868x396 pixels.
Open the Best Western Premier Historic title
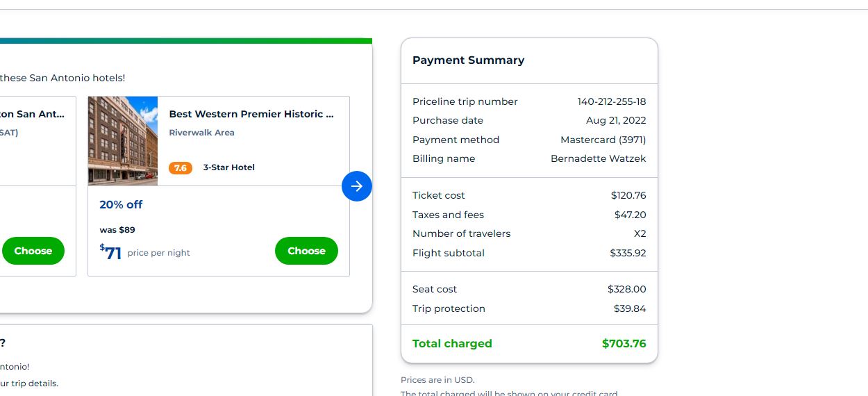click(251, 114)
